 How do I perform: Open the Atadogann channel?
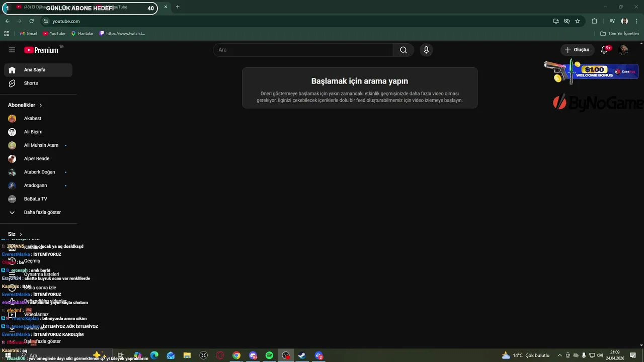(38, 186)
